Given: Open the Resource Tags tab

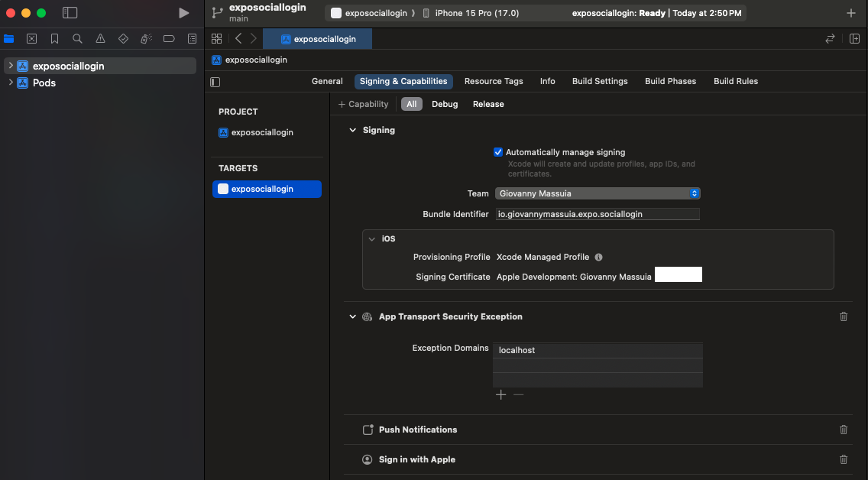Looking at the screenshot, I should coord(494,81).
